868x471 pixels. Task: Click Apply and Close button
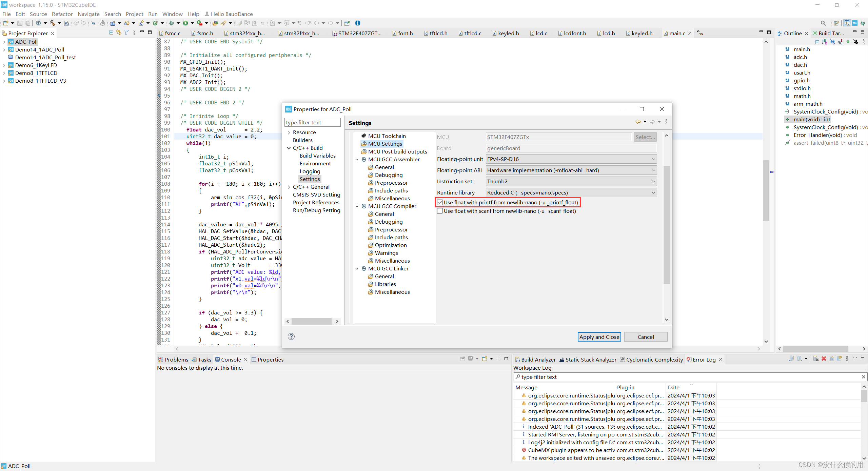pos(599,337)
